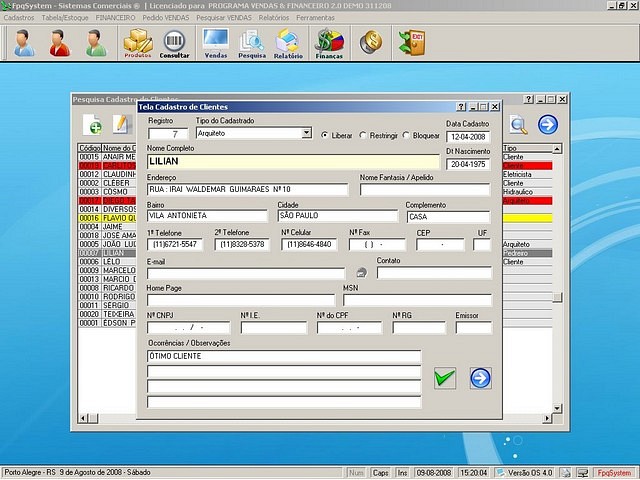Open the Relatório toolbar icon

pos(288,43)
